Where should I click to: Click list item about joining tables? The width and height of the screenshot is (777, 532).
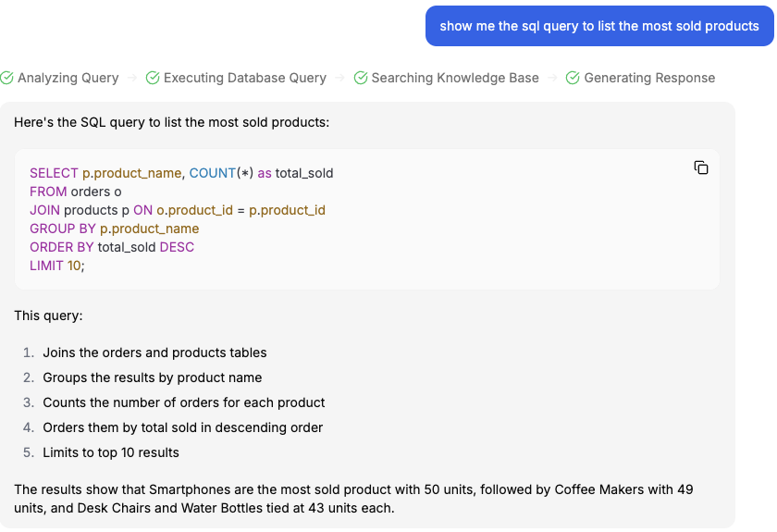click(x=154, y=353)
